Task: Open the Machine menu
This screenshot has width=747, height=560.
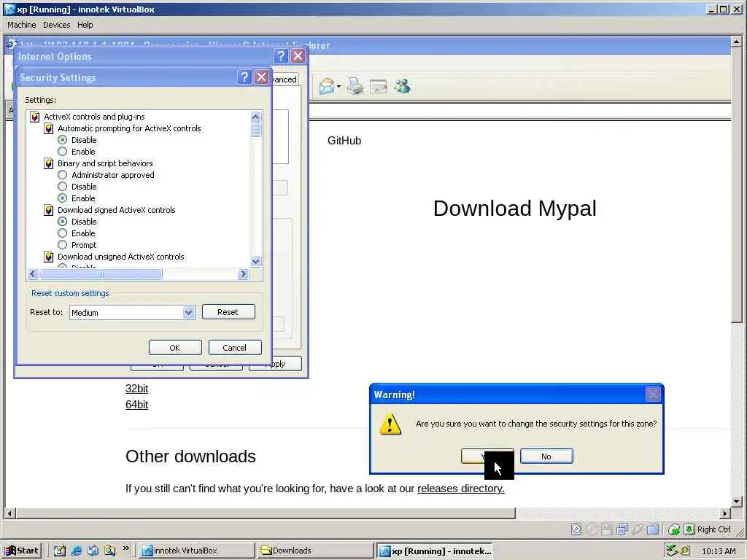Action: [x=21, y=25]
